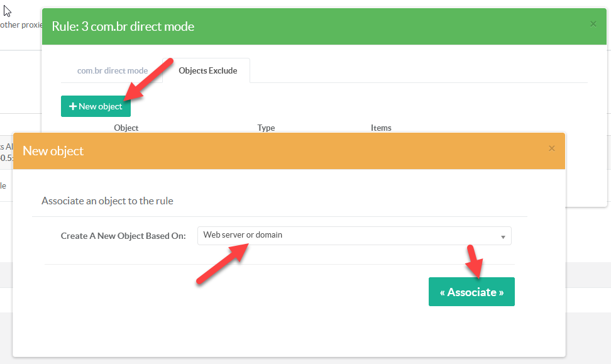Click the Object column header
Screen dimensions: 611x364
pyautogui.click(x=126, y=128)
